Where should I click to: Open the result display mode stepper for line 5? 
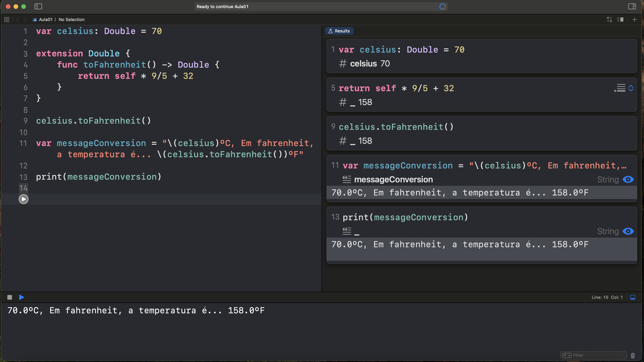click(631, 88)
